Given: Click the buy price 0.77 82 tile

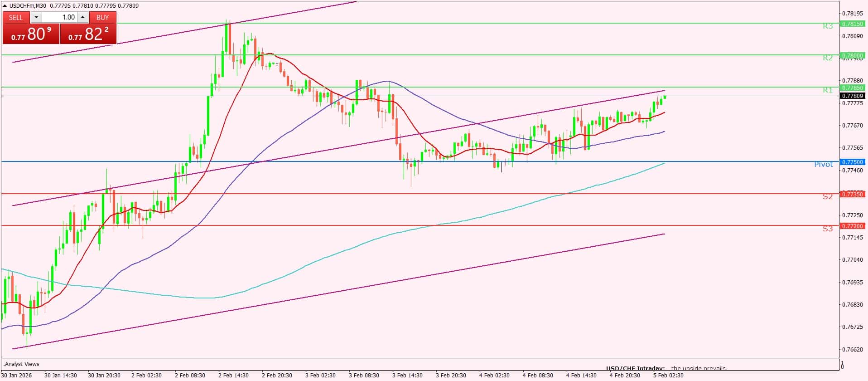Looking at the screenshot, I should [88, 34].
